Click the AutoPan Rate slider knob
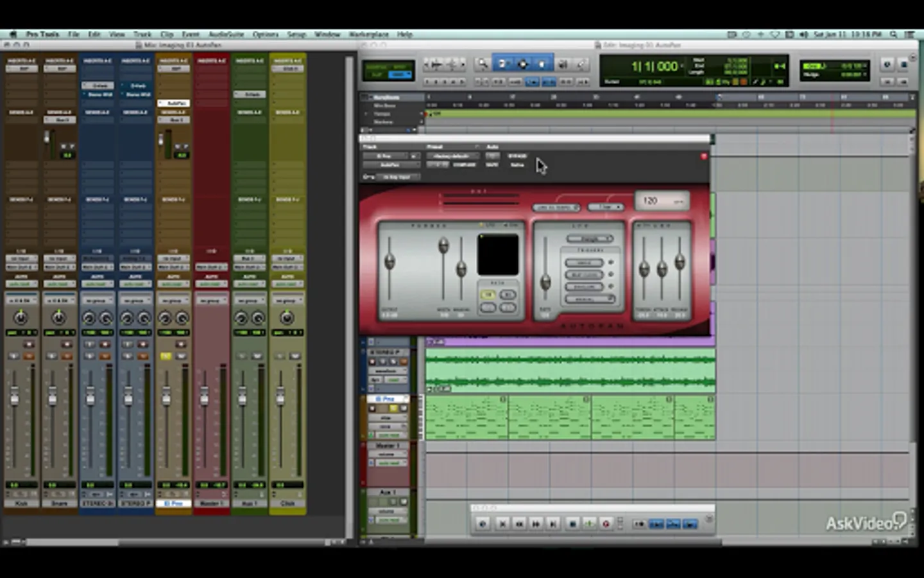Image resolution: width=924 pixels, height=578 pixels. point(545,281)
